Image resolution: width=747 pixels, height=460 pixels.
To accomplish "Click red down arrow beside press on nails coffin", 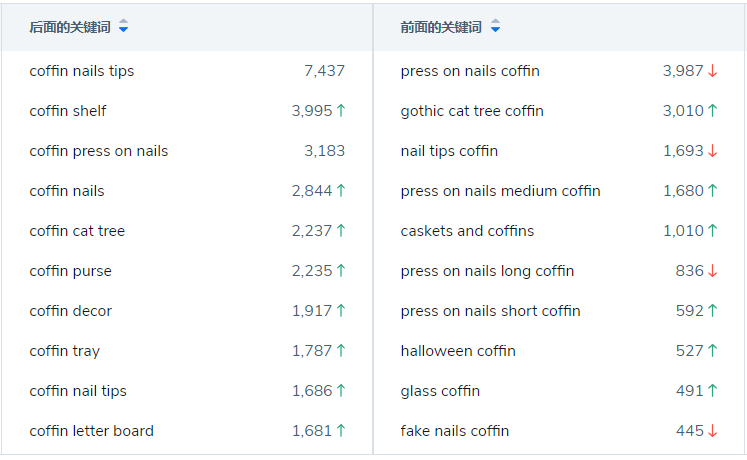I will point(712,71).
